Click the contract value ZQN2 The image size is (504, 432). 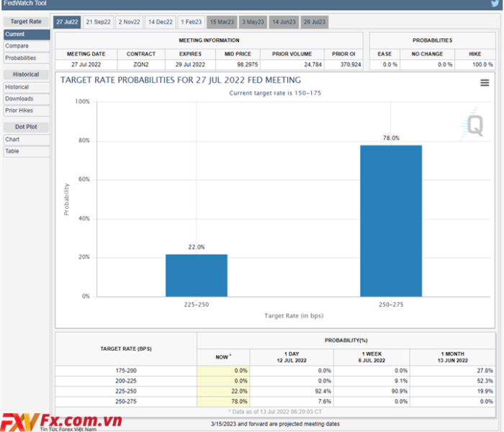[x=141, y=65]
